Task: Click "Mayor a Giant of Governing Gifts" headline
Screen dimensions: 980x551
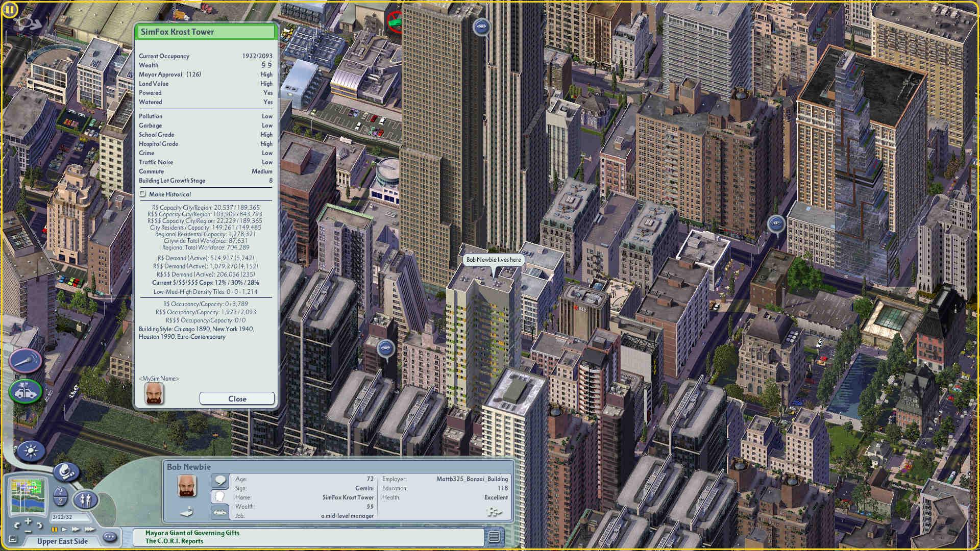Action: [x=192, y=533]
